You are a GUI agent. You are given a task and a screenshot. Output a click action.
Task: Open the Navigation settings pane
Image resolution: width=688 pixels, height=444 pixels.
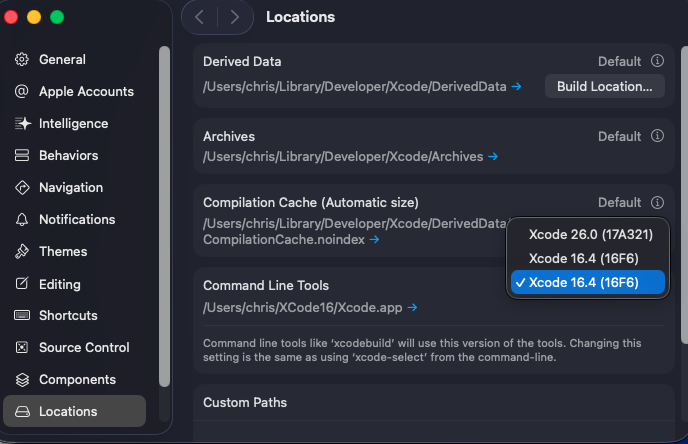coord(75,187)
